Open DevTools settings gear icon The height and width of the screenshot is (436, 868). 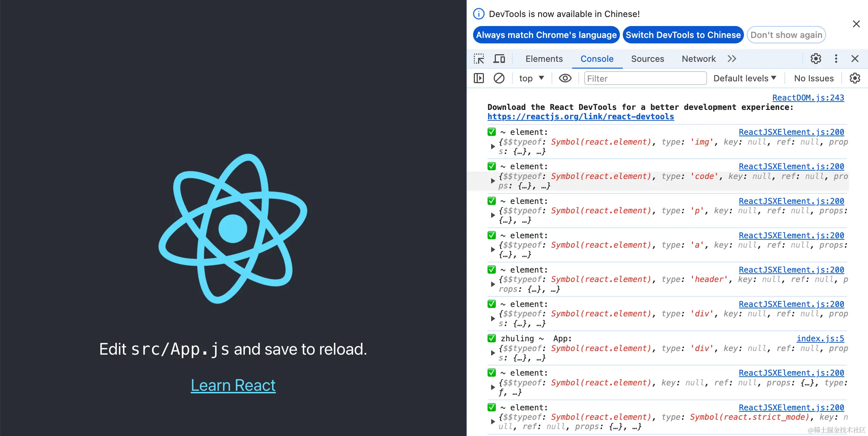816,59
